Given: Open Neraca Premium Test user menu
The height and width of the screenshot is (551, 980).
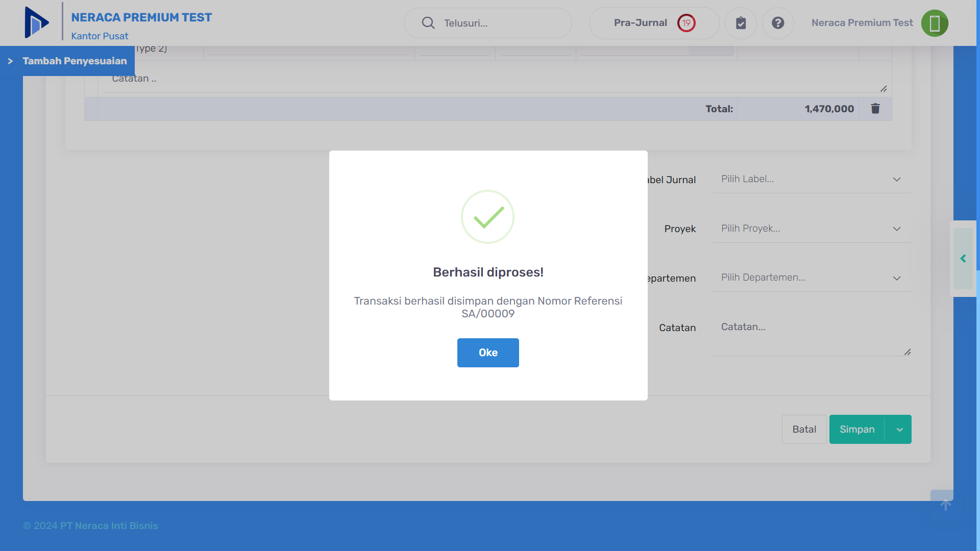Looking at the screenshot, I should click(862, 23).
